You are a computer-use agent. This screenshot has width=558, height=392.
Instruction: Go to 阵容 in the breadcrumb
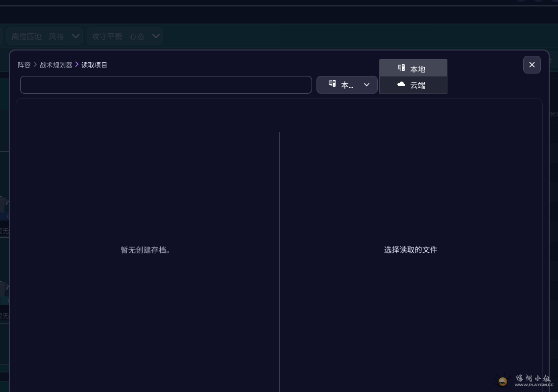[x=24, y=65]
